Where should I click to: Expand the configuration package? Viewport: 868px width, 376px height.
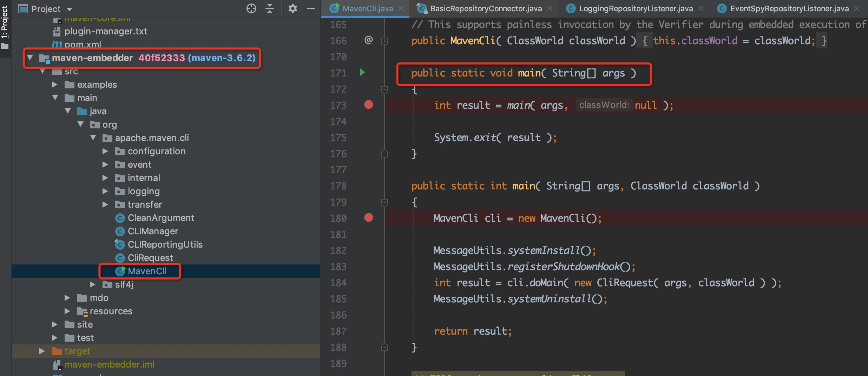(105, 151)
